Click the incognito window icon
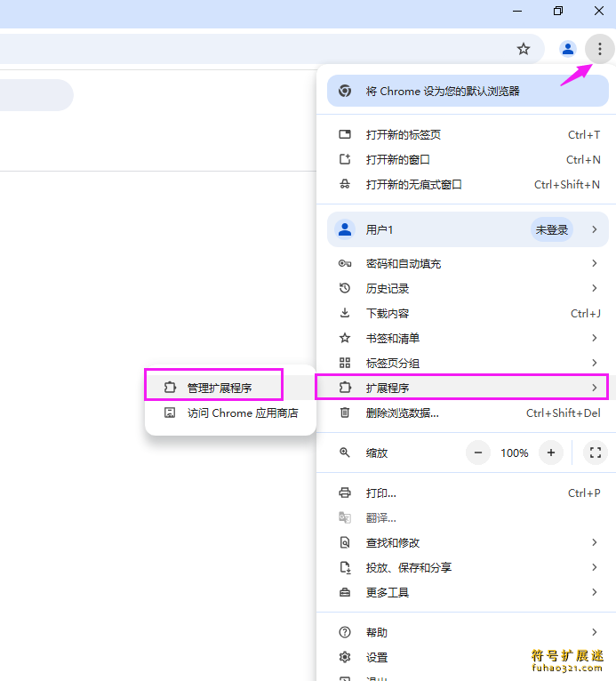The image size is (616, 681). pyautogui.click(x=345, y=184)
